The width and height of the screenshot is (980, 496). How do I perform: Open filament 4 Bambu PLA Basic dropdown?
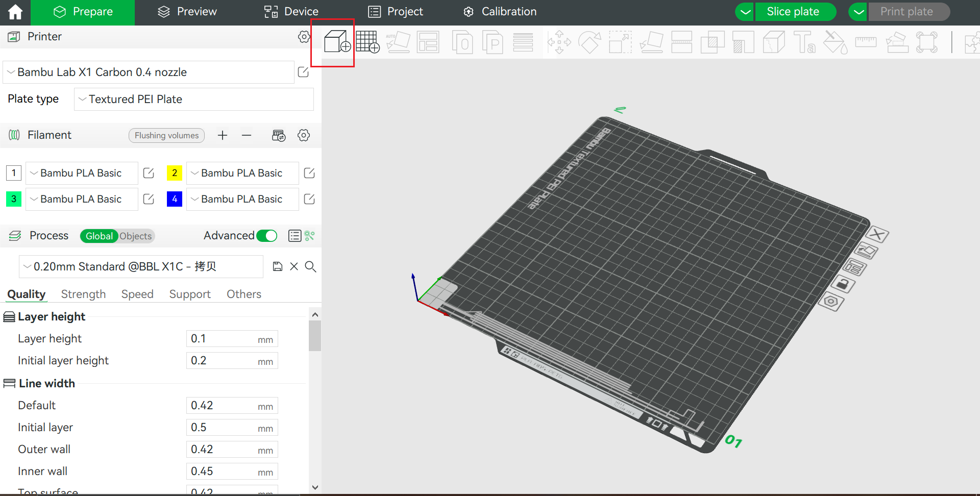242,199
